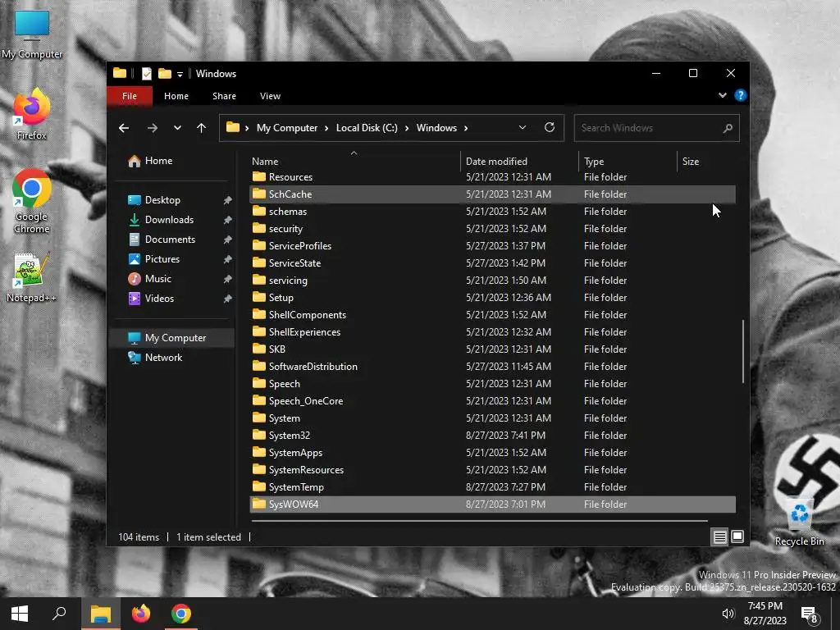Select the Google Chrome desktop shortcut

(32, 202)
